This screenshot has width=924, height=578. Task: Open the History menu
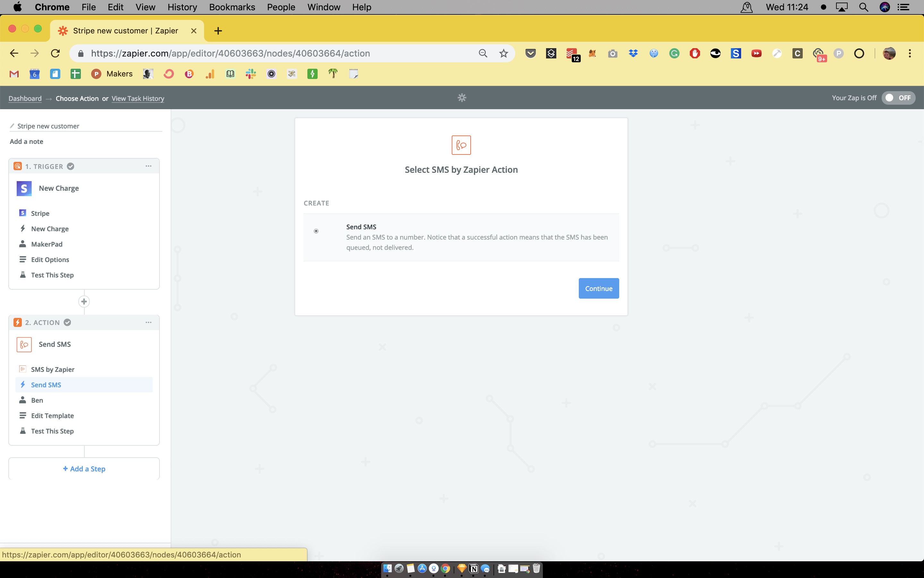[x=182, y=7]
